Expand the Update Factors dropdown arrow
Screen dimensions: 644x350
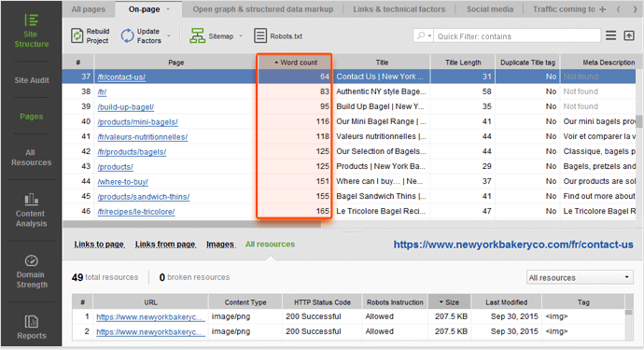[168, 36]
